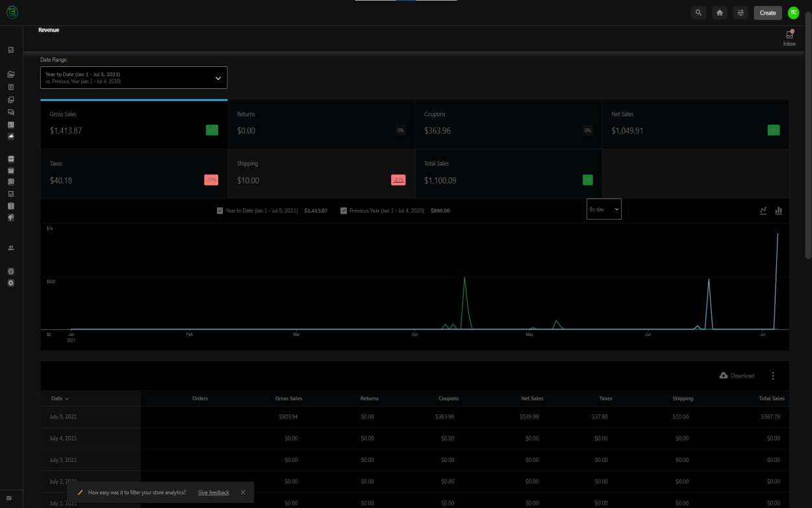Open the image folder sidebar icon
Screen dimensions: 812x508
point(11,75)
